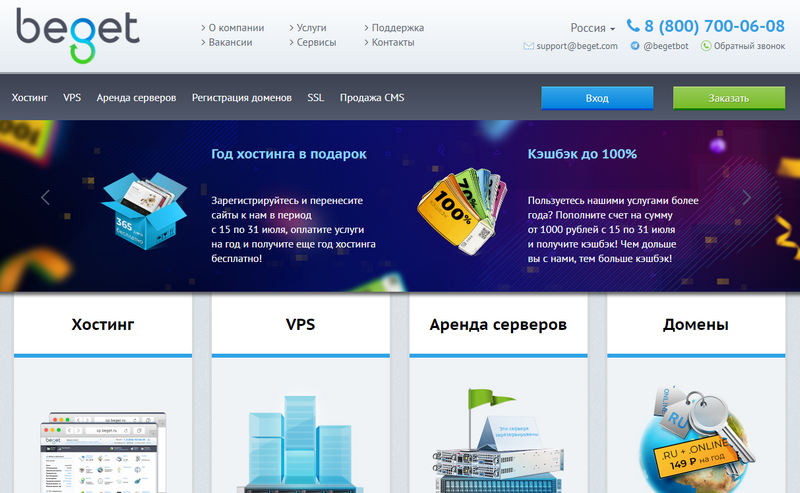Click the globe with keys domain illustration
Image resolution: width=800 pixels, height=493 pixels.
tap(696, 439)
